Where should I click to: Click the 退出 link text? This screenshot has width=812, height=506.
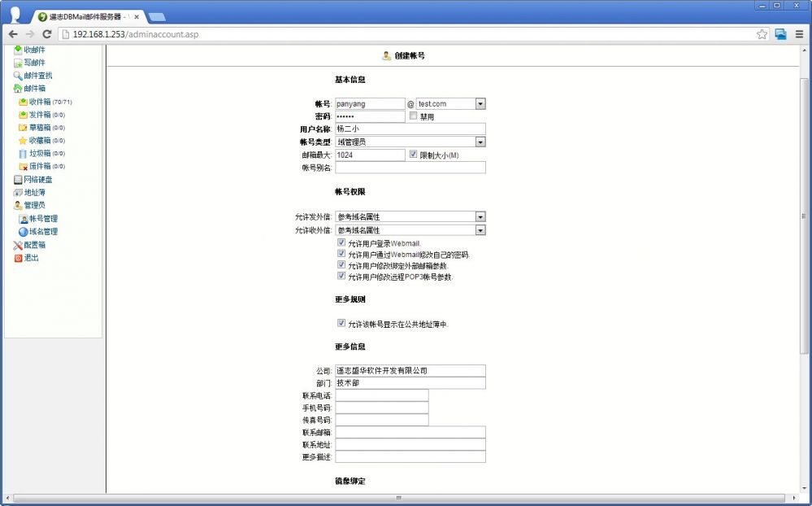[x=31, y=258]
